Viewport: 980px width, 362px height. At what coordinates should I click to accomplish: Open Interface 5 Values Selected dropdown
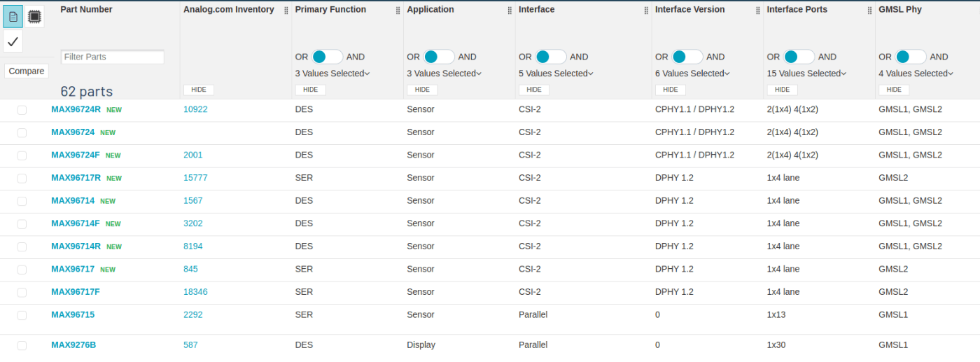[x=556, y=74]
